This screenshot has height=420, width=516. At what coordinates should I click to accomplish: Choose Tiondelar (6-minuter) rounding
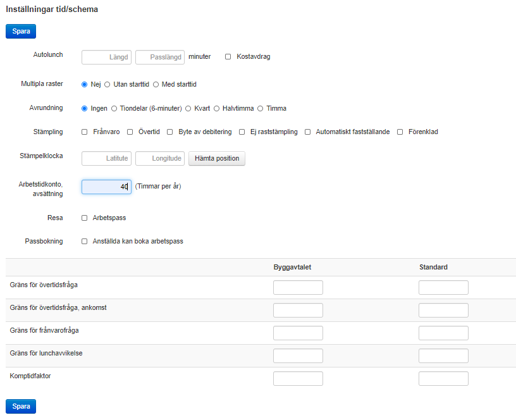tap(114, 109)
